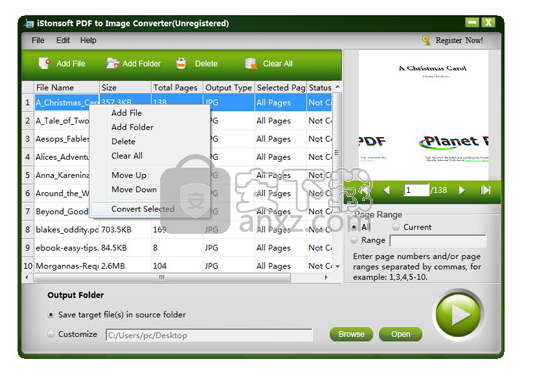Choose Convert Selected from context menu
The image size is (536, 391).
(x=150, y=209)
